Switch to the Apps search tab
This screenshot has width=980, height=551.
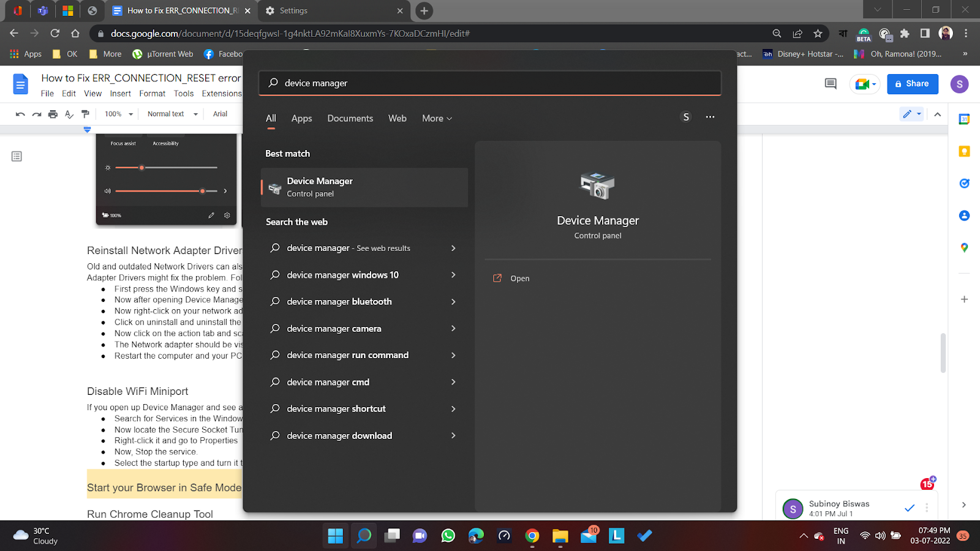click(301, 119)
